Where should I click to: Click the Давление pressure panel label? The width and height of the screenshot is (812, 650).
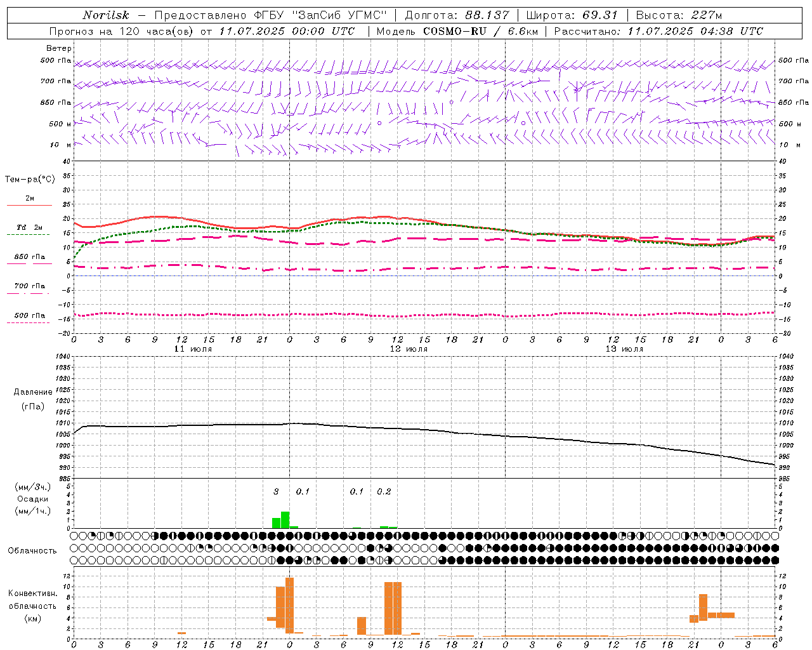point(33,392)
